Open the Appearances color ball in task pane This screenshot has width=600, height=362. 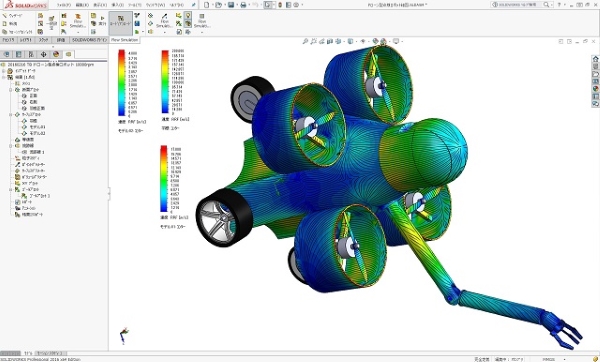(x=595, y=89)
